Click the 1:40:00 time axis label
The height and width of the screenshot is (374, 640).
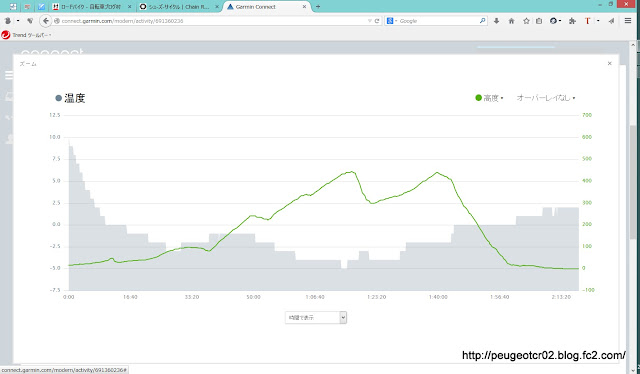(438, 297)
